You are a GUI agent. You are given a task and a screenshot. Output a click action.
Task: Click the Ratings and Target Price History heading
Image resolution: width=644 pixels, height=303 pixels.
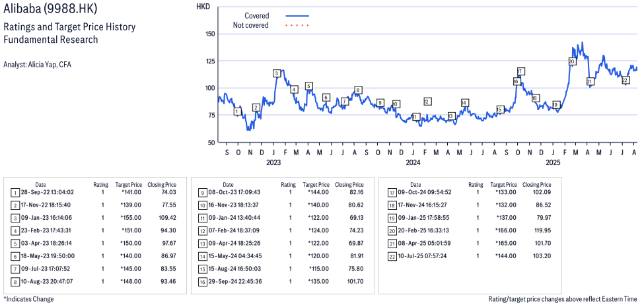[x=69, y=27]
